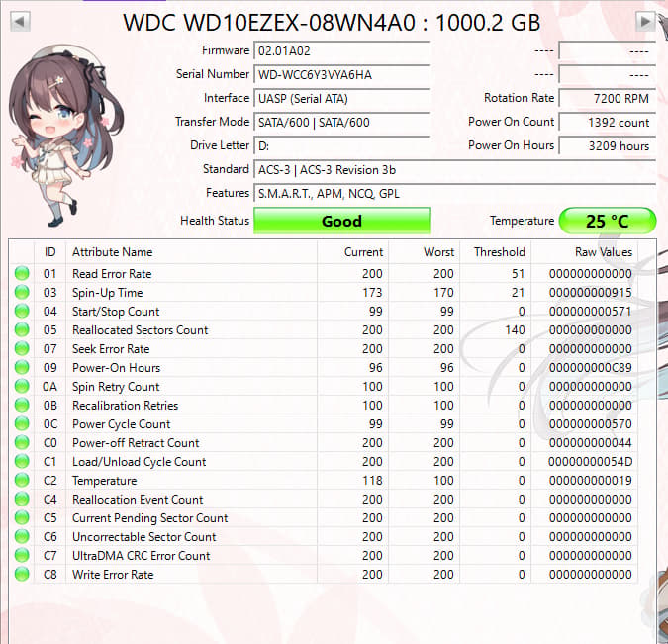The image size is (668, 644).
Task: Select Power-On Hours attribute name in table
Action: [x=117, y=368]
